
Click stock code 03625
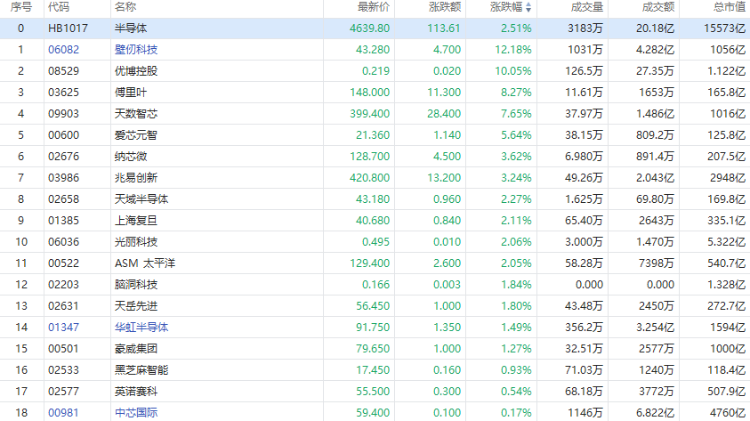(64, 92)
